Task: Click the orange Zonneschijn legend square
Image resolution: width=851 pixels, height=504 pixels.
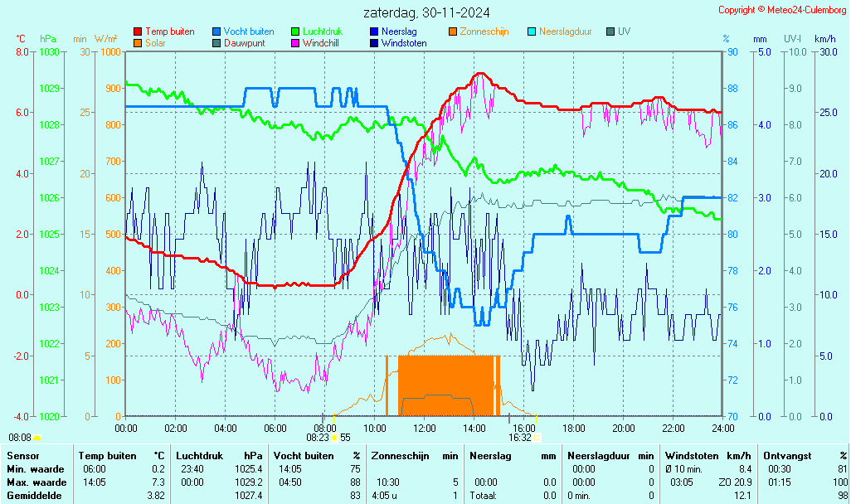Action: [x=453, y=31]
